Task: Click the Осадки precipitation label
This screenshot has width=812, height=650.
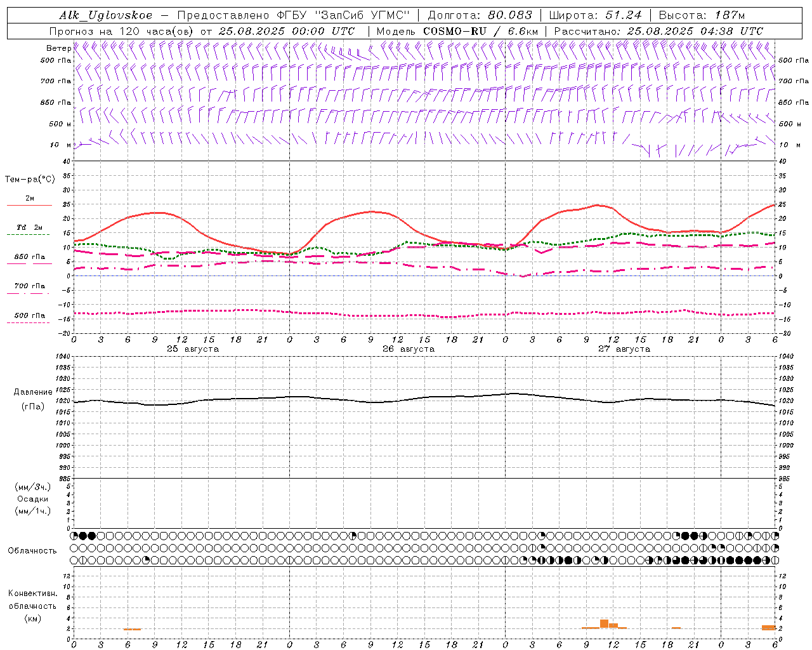Action: [x=32, y=499]
